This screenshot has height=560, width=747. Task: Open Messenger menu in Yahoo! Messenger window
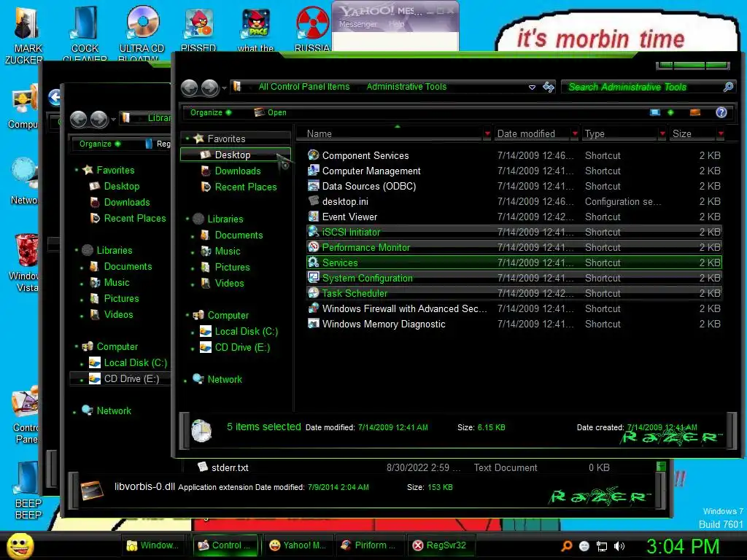pos(357,24)
